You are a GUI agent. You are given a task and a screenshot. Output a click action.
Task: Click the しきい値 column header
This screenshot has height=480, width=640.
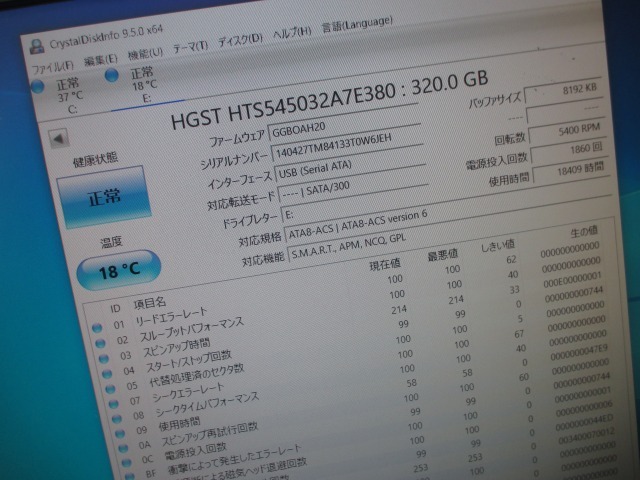(x=498, y=246)
